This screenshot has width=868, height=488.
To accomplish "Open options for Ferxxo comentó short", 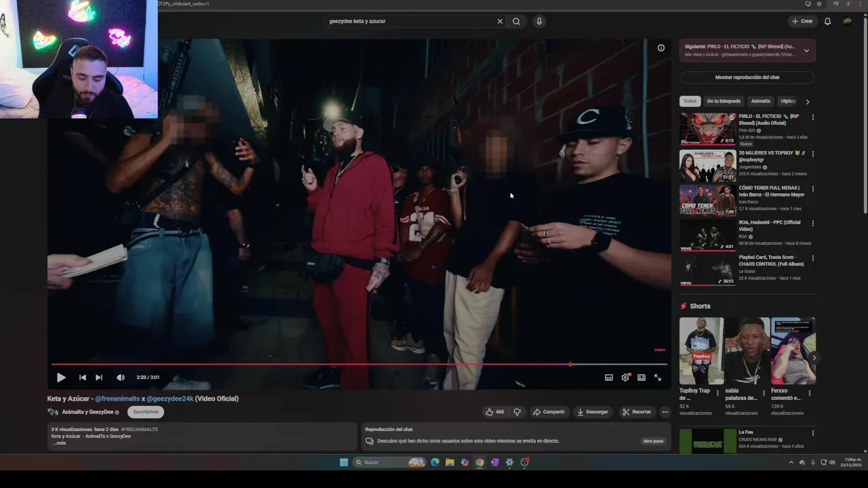I will point(809,393).
